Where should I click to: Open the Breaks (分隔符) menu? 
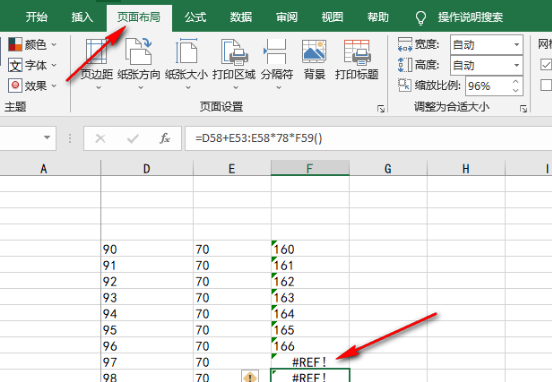coord(277,63)
